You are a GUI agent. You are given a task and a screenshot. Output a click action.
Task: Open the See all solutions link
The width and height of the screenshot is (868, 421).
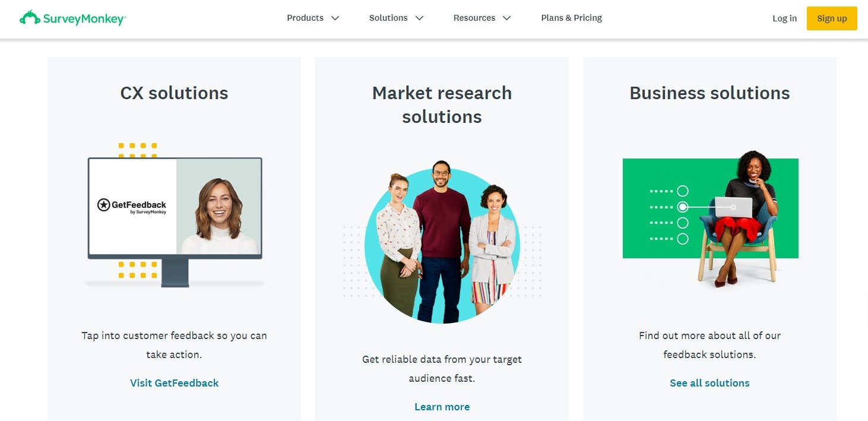point(709,383)
